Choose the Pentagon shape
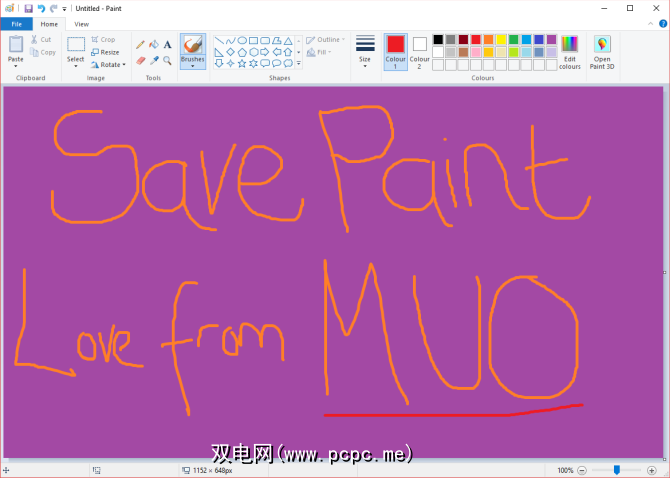 [x=242, y=52]
